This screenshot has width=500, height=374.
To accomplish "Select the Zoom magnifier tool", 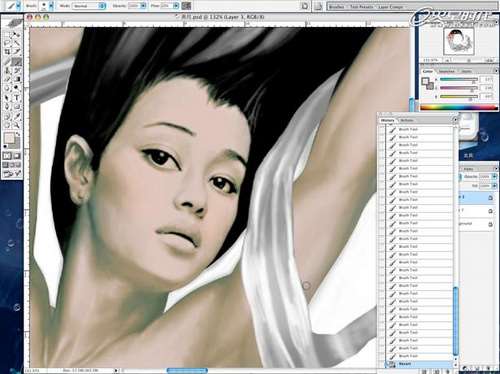I will 16,125.
